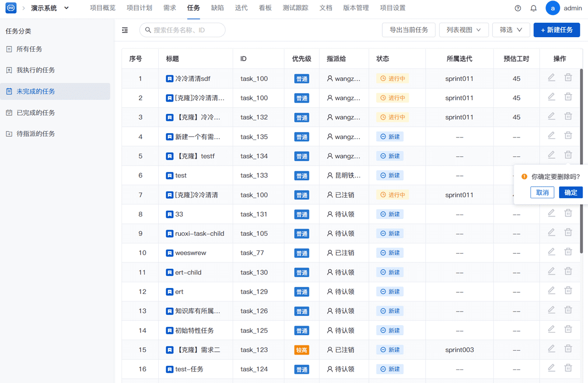The image size is (588, 383).
Task: Switch to 项目概览 tab
Action: pyautogui.click(x=102, y=8)
